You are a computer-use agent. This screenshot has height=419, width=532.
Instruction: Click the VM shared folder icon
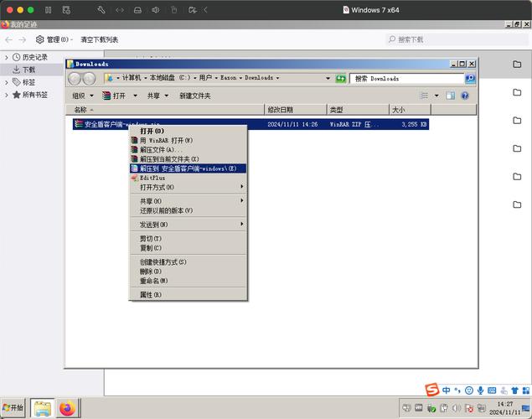point(193,10)
